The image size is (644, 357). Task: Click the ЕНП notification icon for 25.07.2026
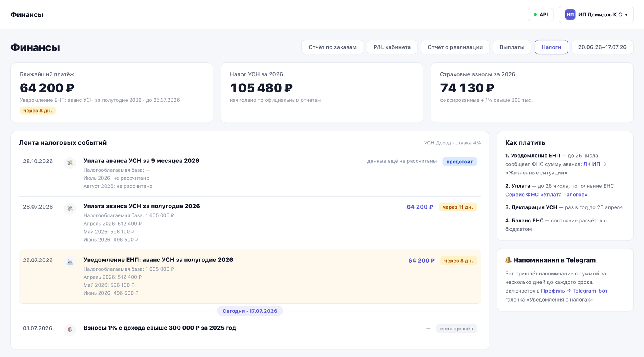(x=70, y=262)
